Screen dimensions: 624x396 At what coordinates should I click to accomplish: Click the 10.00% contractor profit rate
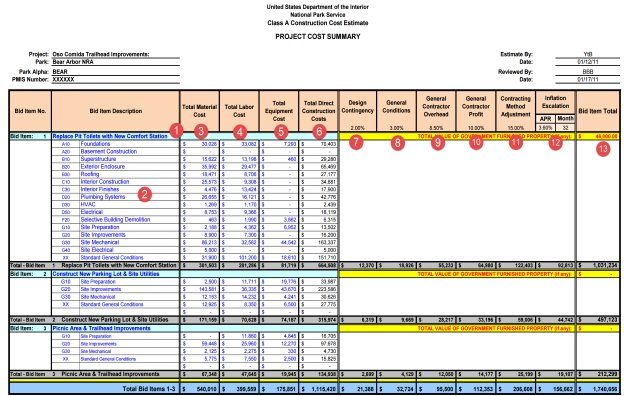coord(476,128)
